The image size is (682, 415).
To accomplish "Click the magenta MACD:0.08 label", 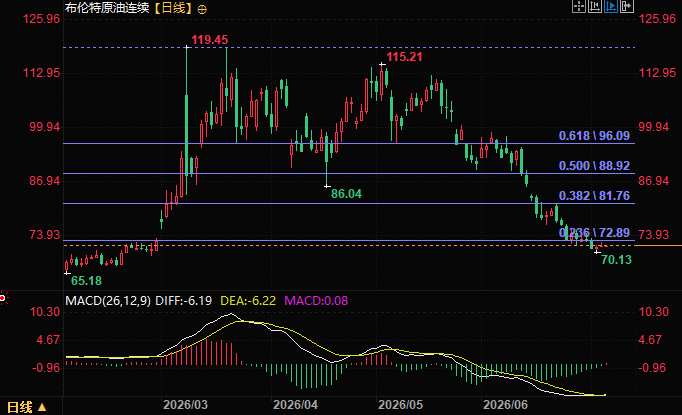I will click(316, 301).
